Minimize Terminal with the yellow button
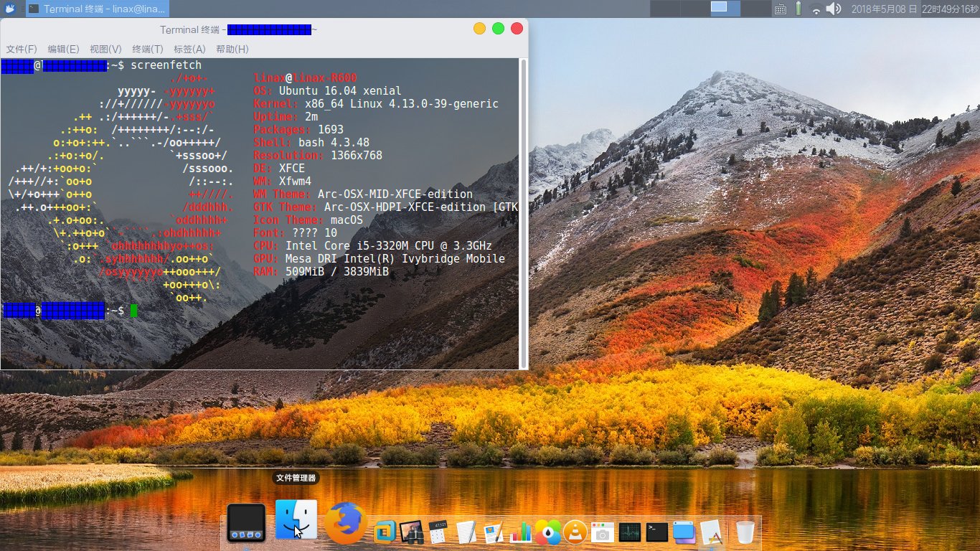Image resolution: width=980 pixels, height=551 pixels. [479, 29]
